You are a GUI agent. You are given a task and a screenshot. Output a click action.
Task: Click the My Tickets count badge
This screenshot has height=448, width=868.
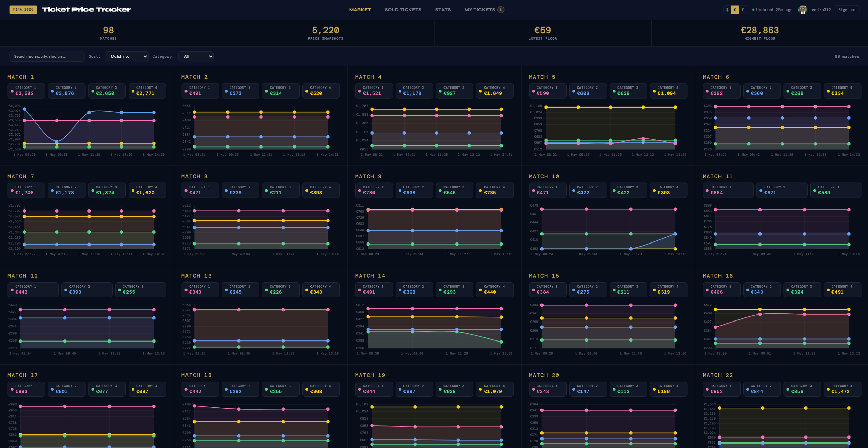(x=500, y=9)
